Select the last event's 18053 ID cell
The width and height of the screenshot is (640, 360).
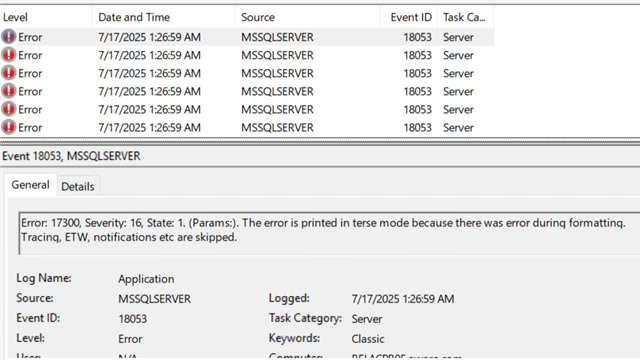point(417,127)
